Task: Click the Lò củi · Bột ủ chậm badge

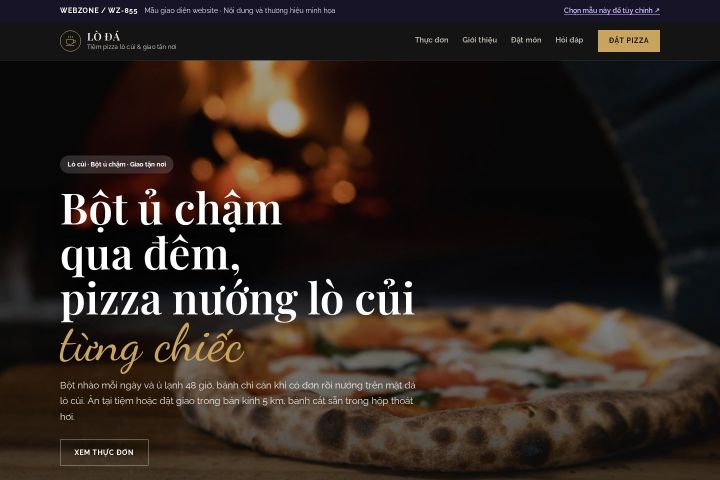Action: coord(117,164)
